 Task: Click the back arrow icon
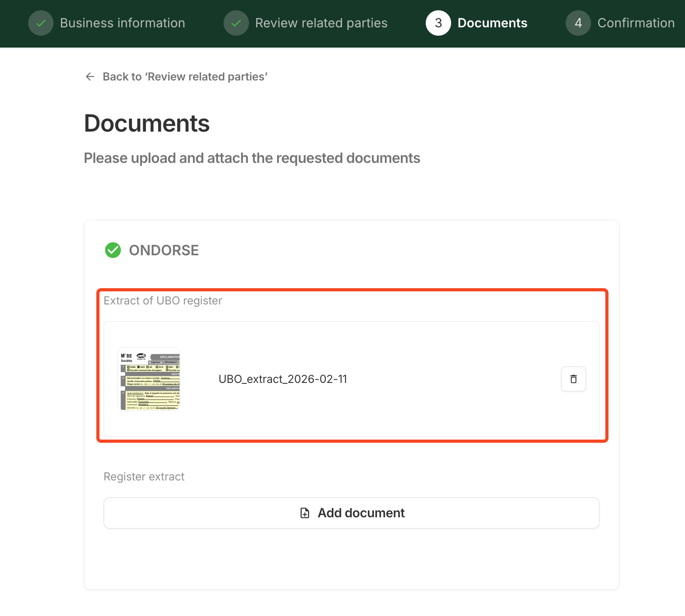[x=90, y=77]
